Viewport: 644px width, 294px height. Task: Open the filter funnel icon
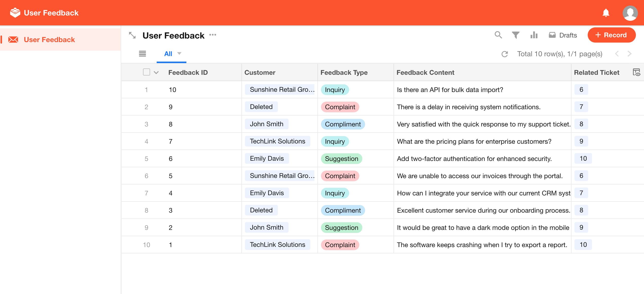tap(515, 35)
